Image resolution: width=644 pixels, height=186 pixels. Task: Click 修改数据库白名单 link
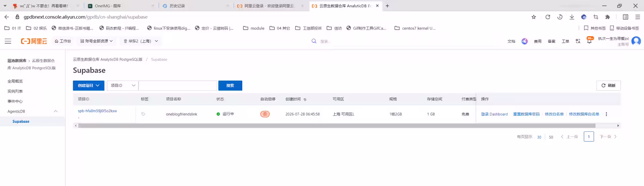pos(584,114)
